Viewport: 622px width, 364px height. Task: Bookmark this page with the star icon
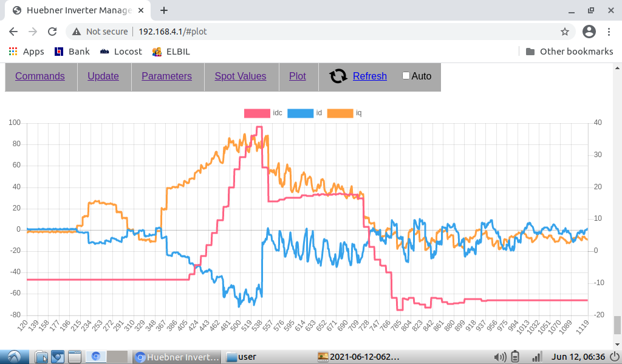click(564, 32)
